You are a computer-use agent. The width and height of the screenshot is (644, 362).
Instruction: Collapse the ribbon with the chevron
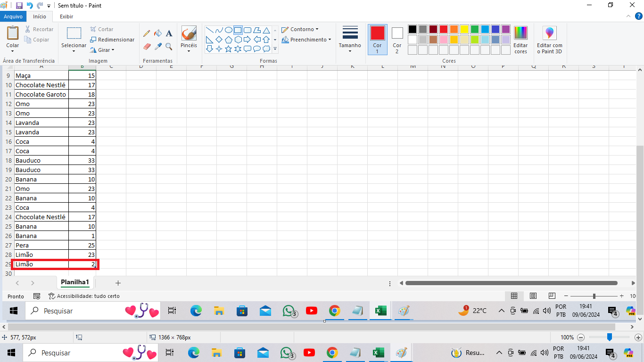[628, 16]
